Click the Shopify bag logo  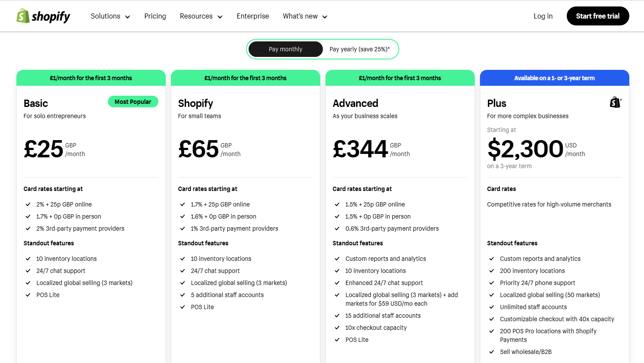(43, 16)
